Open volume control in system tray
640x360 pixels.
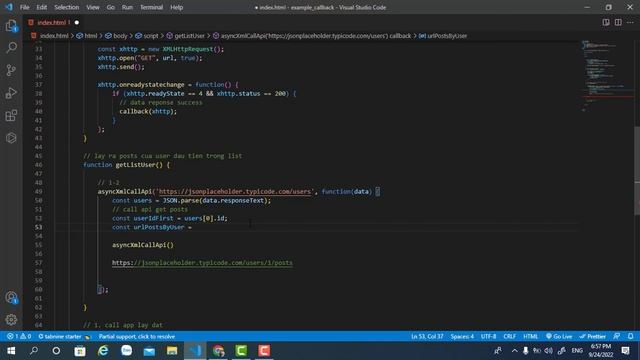point(549,351)
